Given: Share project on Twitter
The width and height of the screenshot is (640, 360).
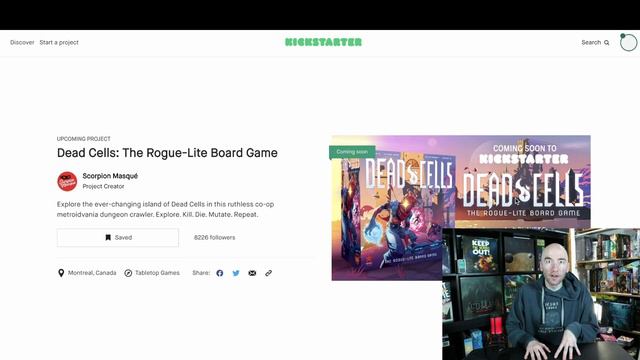Looking at the screenshot, I should pos(236,273).
